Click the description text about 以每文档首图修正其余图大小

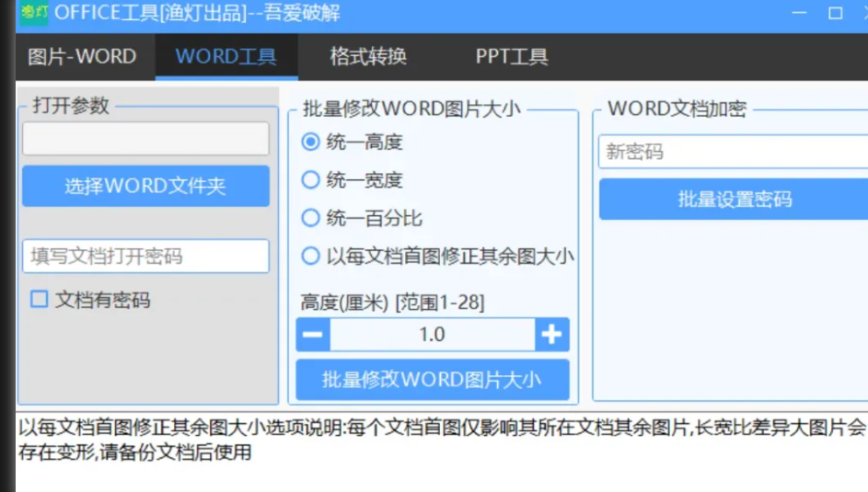click(441, 440)
